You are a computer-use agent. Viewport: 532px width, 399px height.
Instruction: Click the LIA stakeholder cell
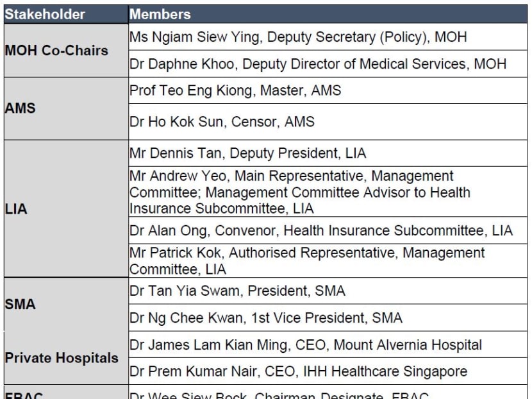click(x=66, y=208)
